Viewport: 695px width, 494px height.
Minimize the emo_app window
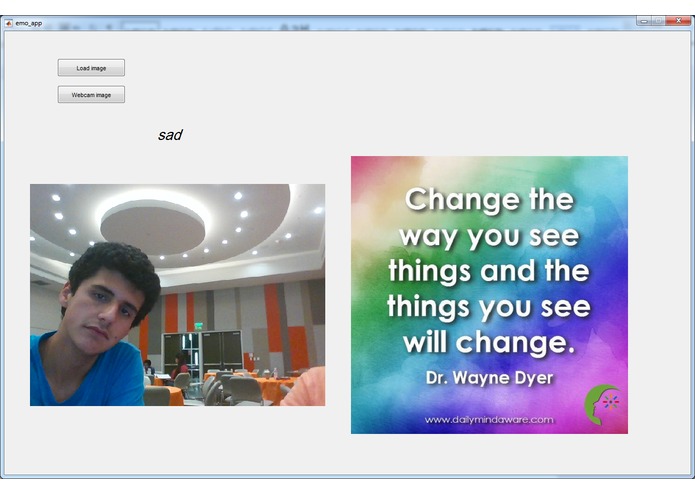[644, 20]
